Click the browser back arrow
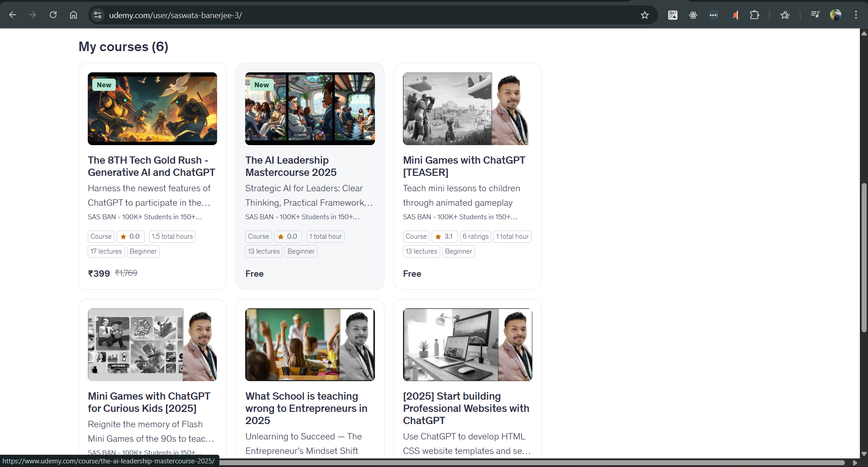 [x=13, y=15]
